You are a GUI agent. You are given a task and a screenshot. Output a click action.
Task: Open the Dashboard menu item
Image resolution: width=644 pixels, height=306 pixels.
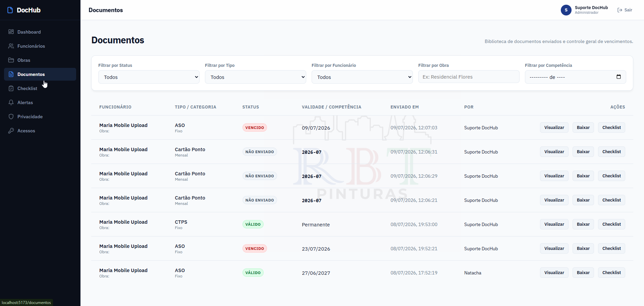[40, 32]
